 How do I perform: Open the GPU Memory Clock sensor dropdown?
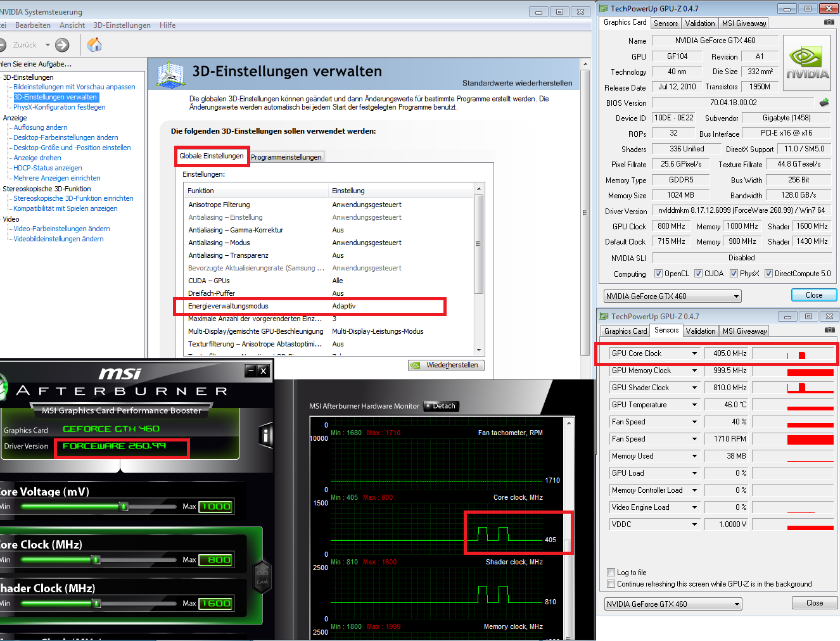coord(694,371)
